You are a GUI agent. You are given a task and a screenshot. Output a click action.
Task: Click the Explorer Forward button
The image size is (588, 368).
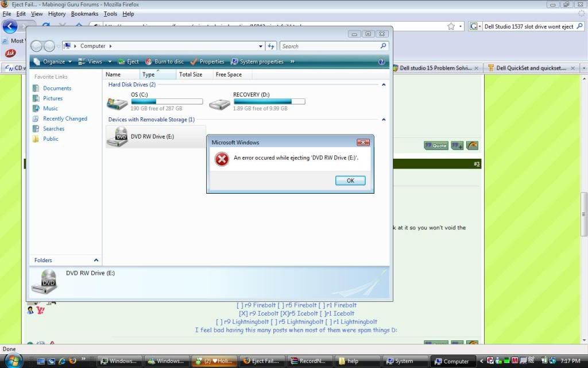coord(49,46)
